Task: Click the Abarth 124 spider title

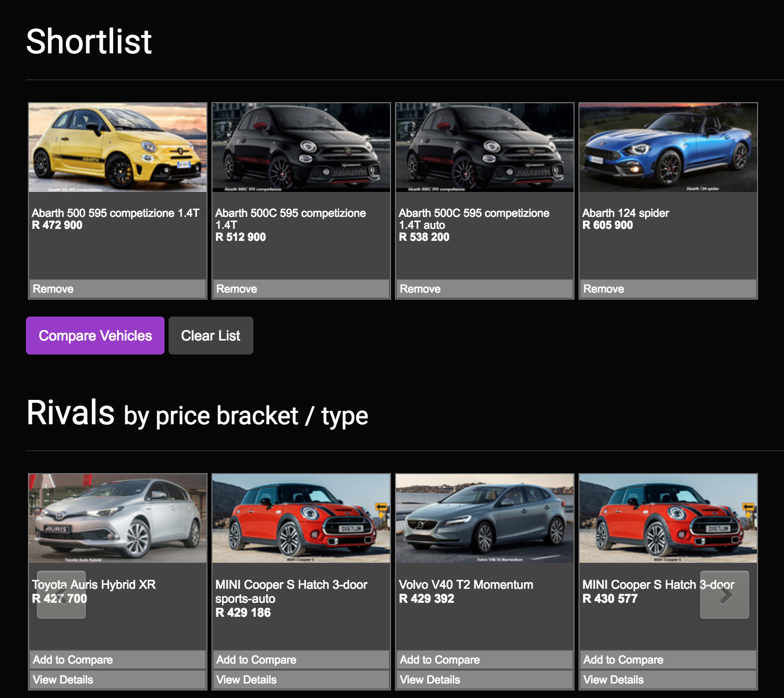Action: coord(625,213)
